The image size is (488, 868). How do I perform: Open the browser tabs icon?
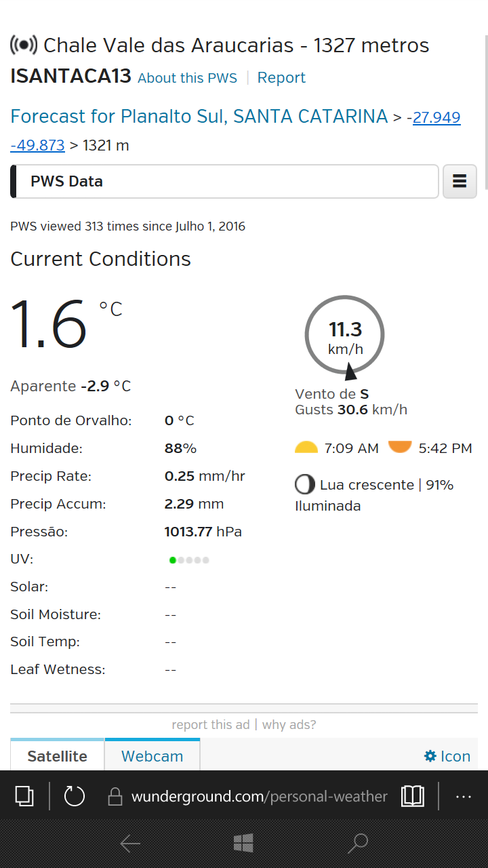coord(24,796)
